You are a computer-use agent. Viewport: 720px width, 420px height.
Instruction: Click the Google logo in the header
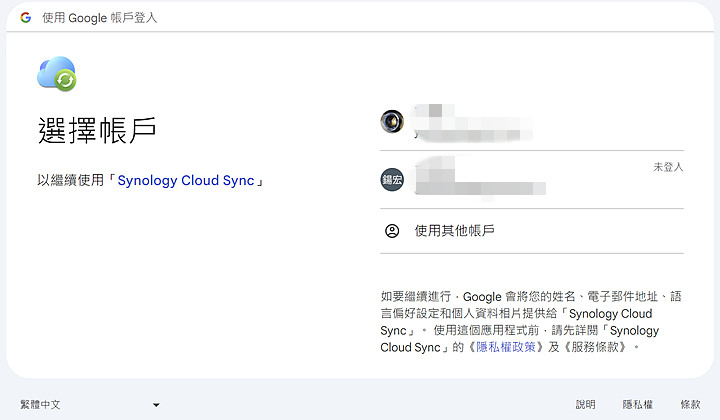[26, 17]
